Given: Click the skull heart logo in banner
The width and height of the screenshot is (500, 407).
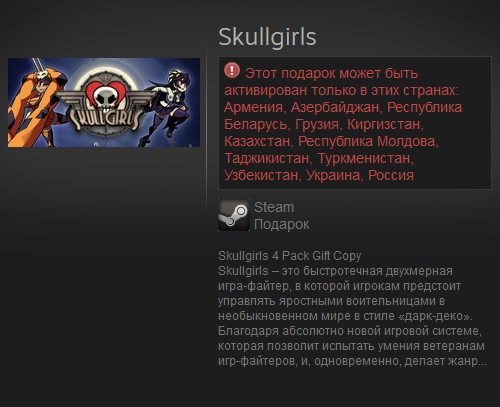Looking at the screenshot, I should (104, 95).
